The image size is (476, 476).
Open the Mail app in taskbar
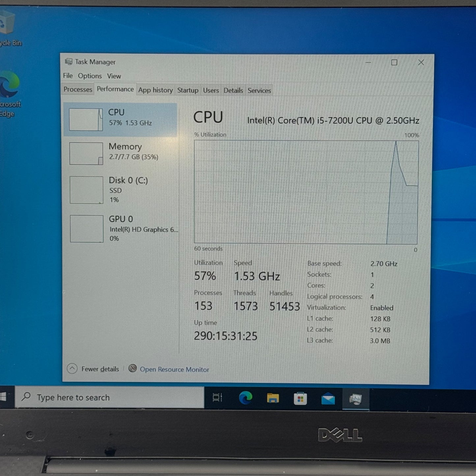point(328,399)
